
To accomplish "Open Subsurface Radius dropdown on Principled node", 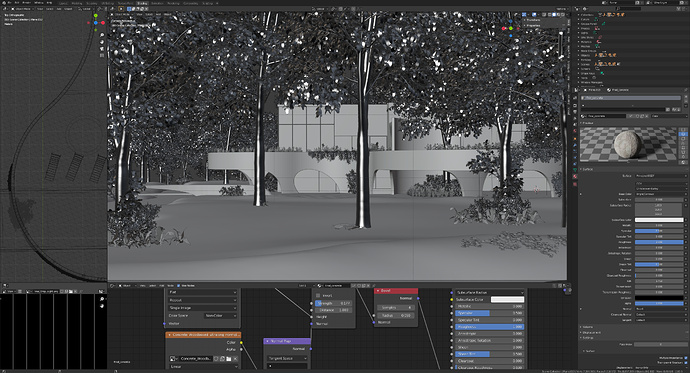I will pyautogui.click(x=489, y=292).
